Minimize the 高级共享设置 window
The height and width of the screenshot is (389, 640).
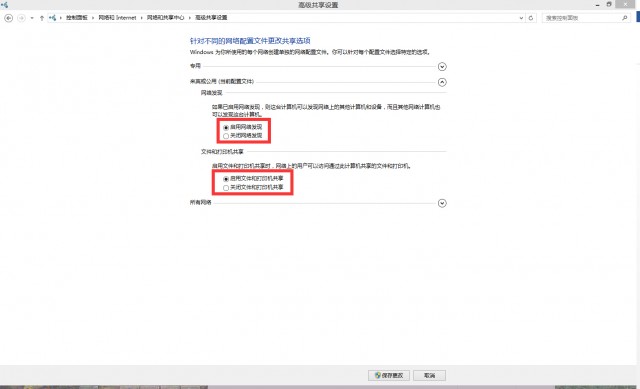[x=598, y=4]
